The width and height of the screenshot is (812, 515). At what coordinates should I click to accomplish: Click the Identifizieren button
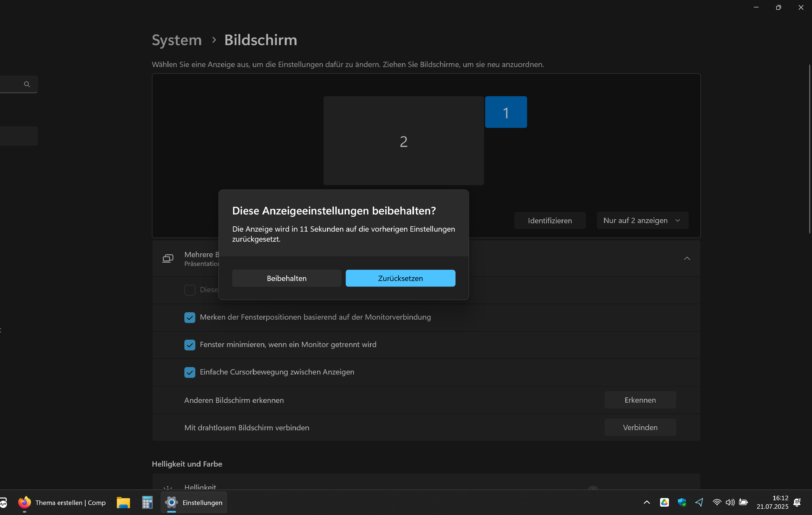point(550,221)
